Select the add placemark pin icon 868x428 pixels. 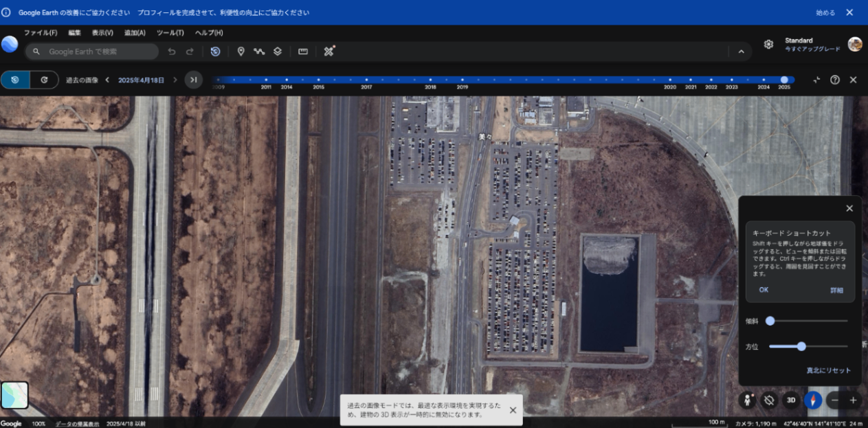(241, 52)
